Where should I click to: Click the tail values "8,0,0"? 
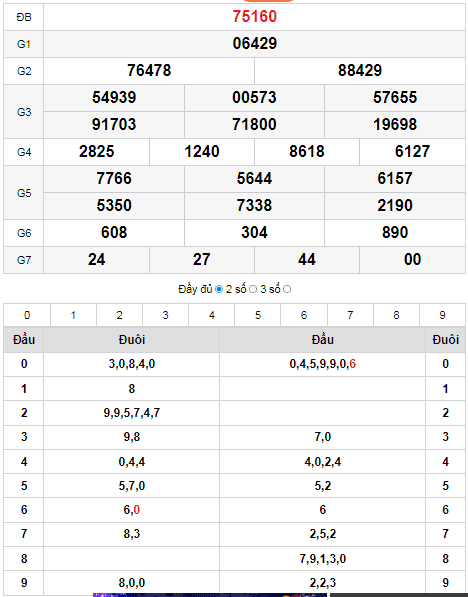coord(132,583)
